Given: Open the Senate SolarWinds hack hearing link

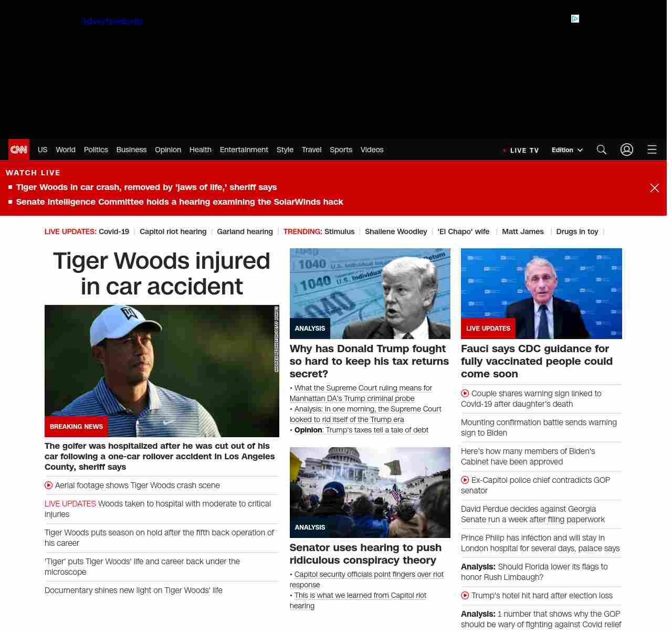Looking at the screenshot, I should tap(179, 202).
